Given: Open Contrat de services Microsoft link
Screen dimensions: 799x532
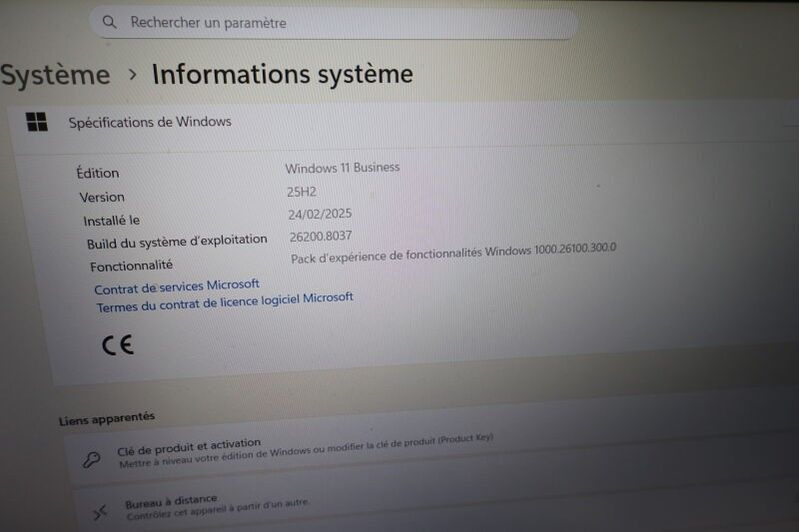Looking at the screenshot, I should tap(177, 286).
